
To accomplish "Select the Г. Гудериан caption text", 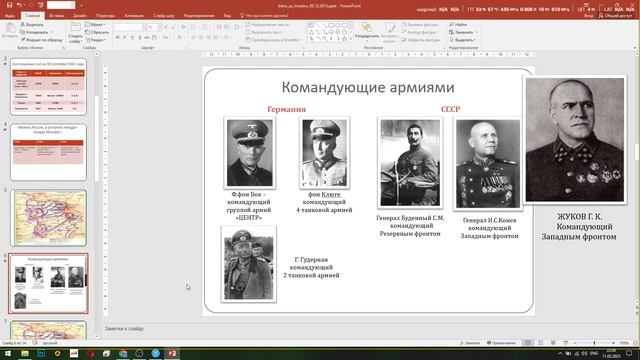I will pos(311,267).
